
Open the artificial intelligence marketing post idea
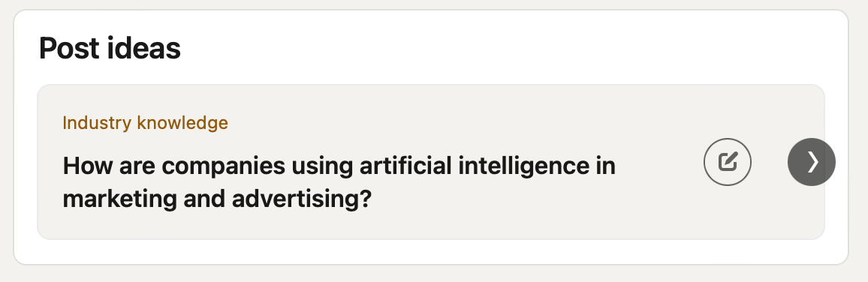339,182
